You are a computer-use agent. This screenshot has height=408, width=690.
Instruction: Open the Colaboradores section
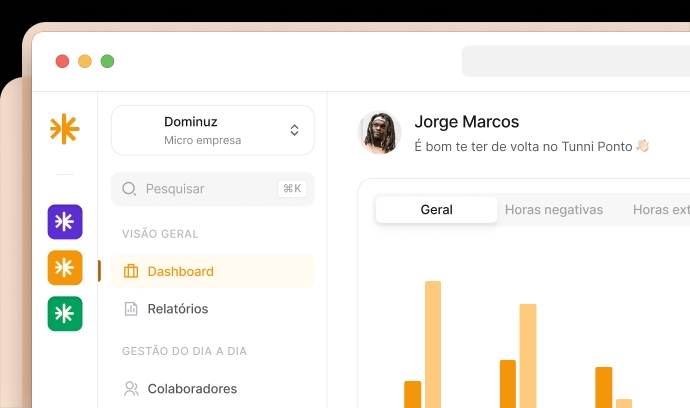point(192,388)
